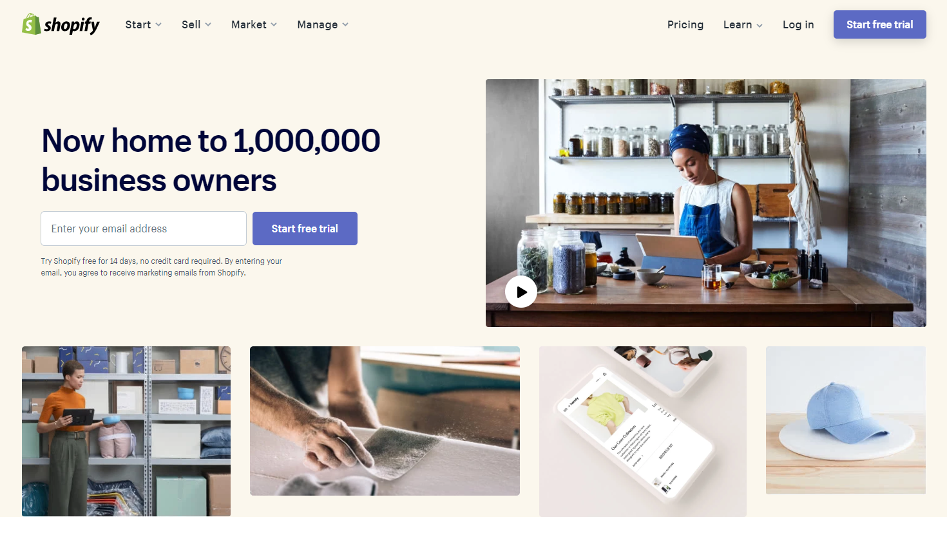
Task: Select the hand sanding surfboard image
Action: (385, 421)
